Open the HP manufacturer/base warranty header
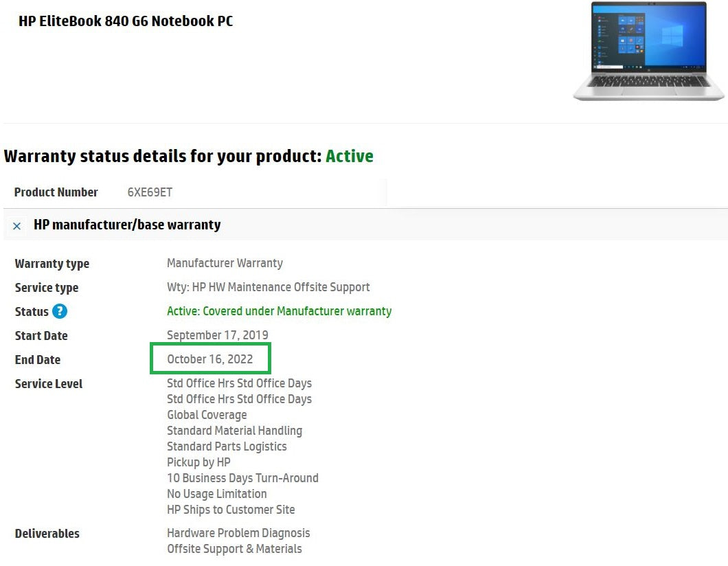The width and height of the screenshot is (728, 566). 127,225
